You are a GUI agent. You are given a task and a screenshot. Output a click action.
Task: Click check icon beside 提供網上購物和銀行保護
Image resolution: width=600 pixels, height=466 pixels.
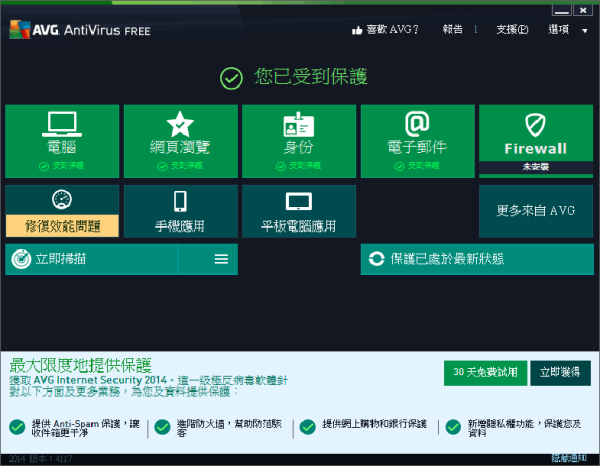point(308,427)
